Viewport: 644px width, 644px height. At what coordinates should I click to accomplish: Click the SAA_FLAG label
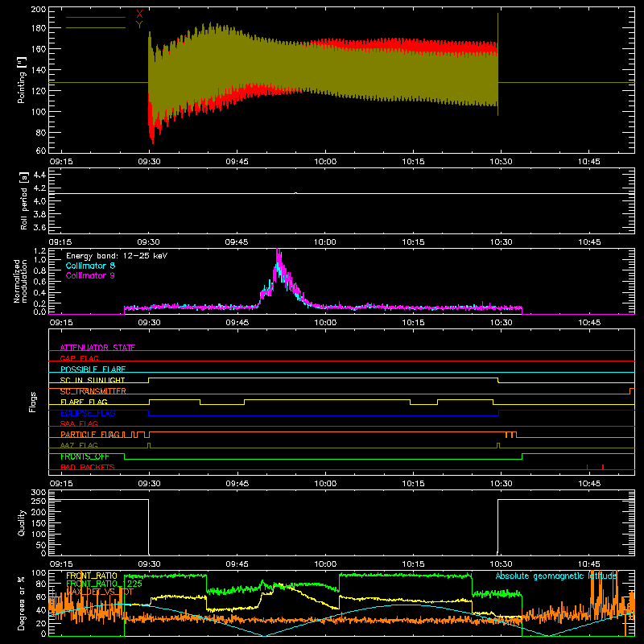pos(79,423)
